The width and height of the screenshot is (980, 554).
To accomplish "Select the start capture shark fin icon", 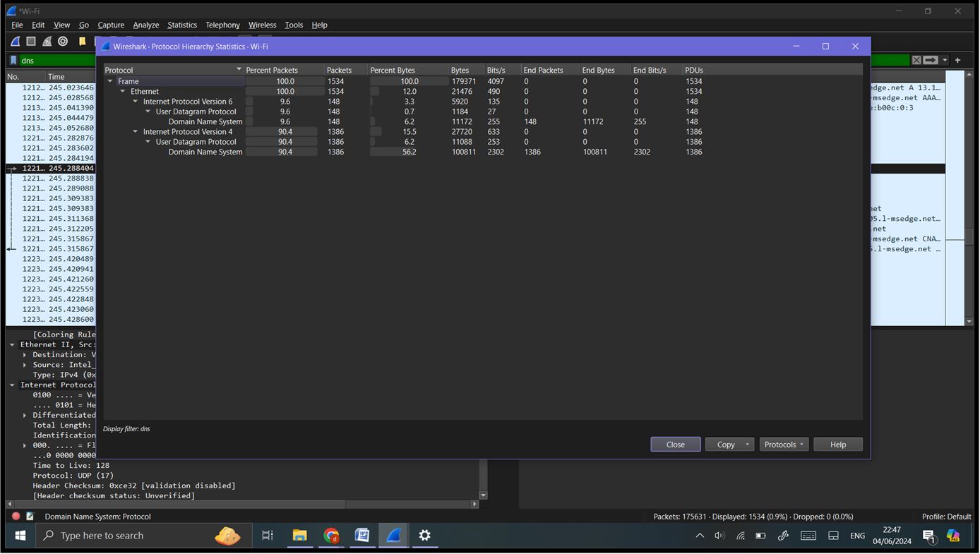I will click(15, 41).
